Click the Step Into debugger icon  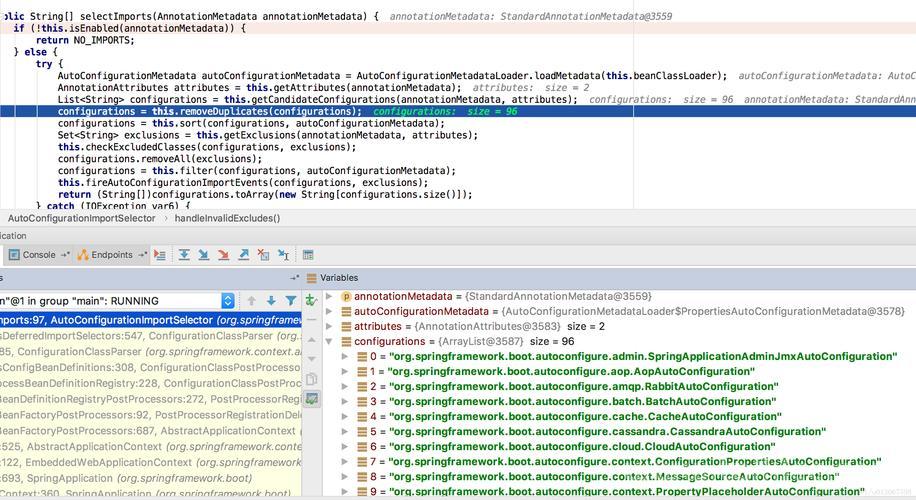[203, 255]
